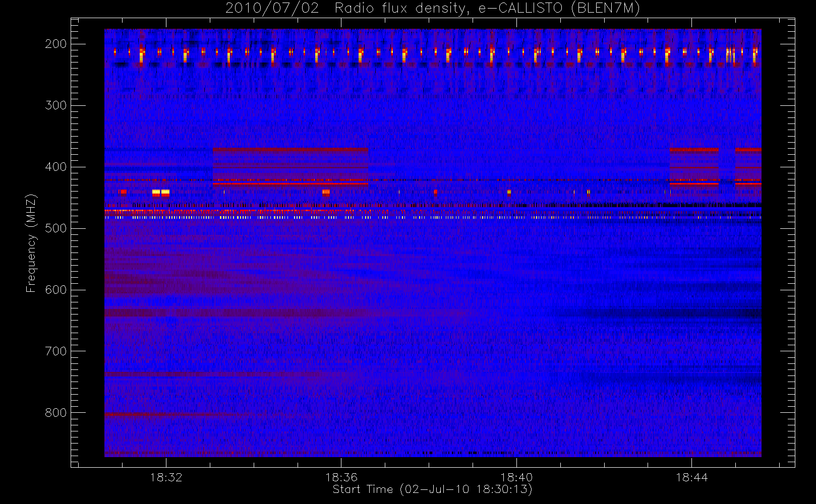Click the 600 frequency tick label
The height and width of the screenshot is (504, 816).
point(56,290)
